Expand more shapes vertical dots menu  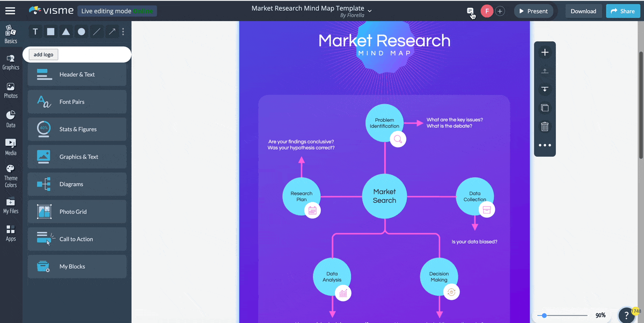click(123, 32)
